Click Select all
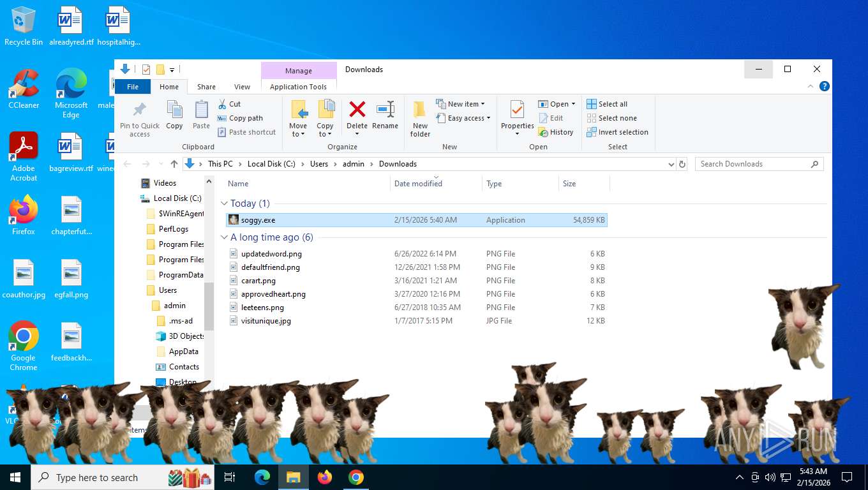Viewport: 868px width, 490px height. click(607, 104)
